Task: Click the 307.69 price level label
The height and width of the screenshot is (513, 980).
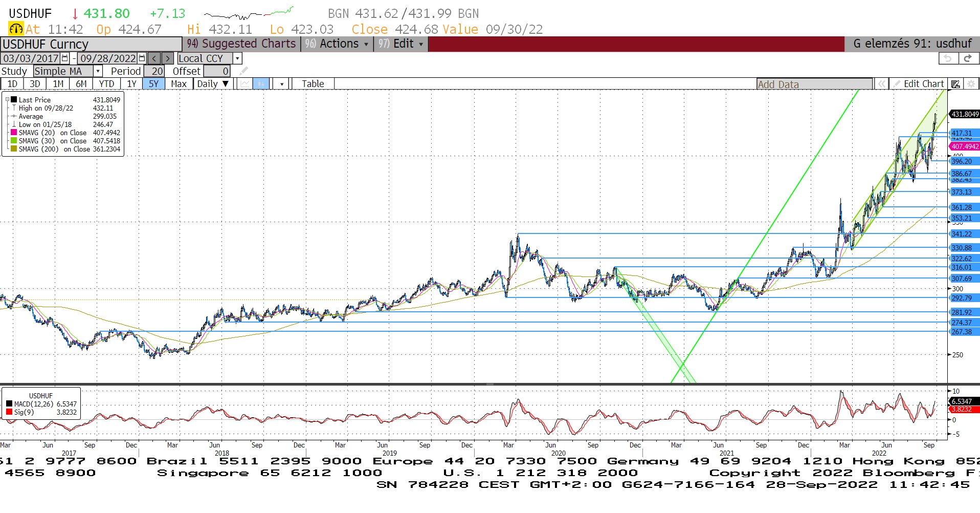Action: point(965,279)
